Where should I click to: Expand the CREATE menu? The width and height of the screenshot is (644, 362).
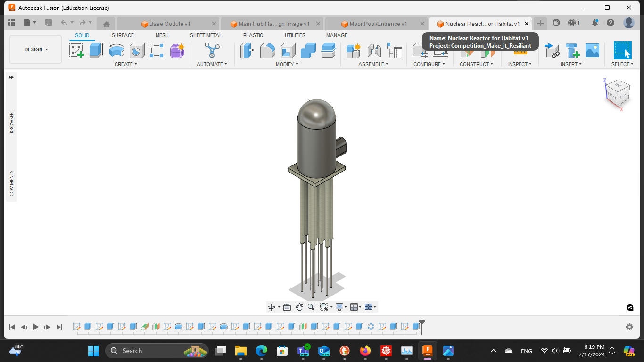[x=126, y=64]
